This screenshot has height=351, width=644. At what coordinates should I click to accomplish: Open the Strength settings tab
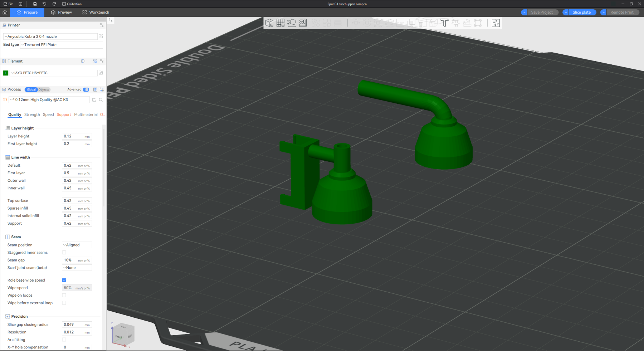point(32,114)
